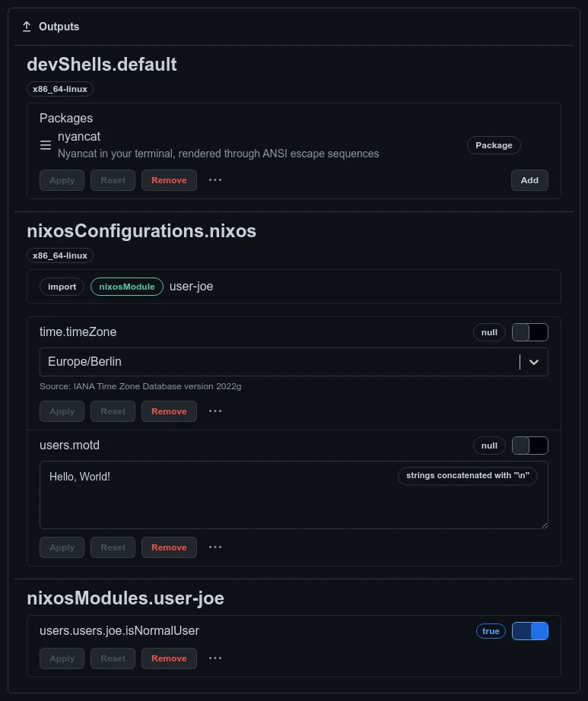Viewport: 588px width, 701px height.
Task: Toggle the null switch for users.motd
Action: pos(530,446)
